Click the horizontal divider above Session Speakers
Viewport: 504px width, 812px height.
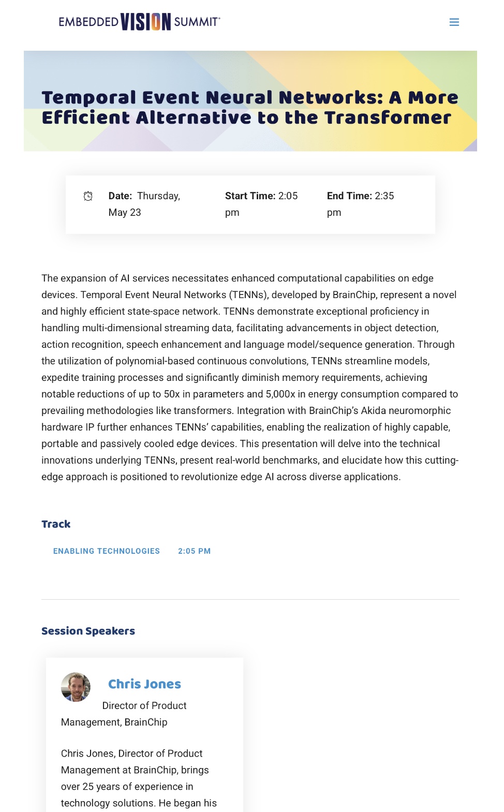coord(250,599)
